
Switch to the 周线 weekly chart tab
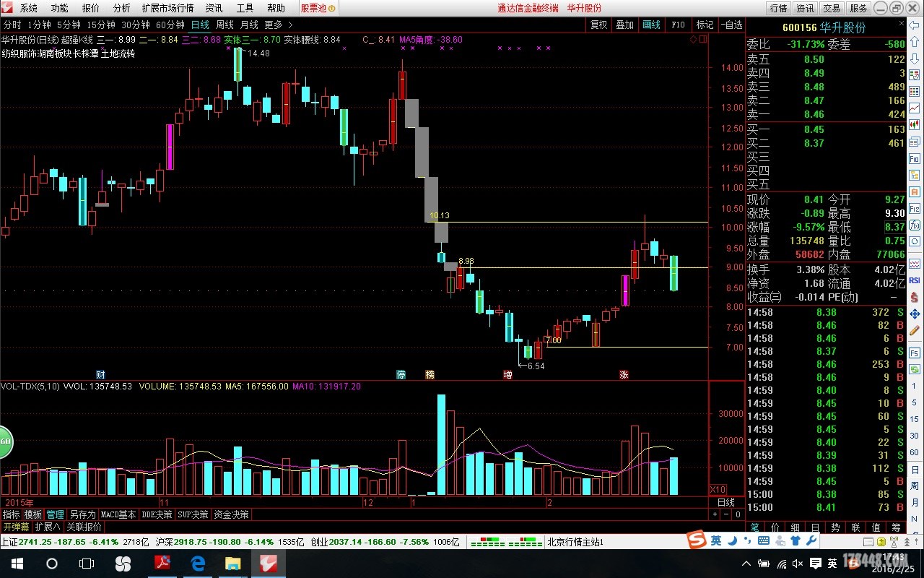225,25
